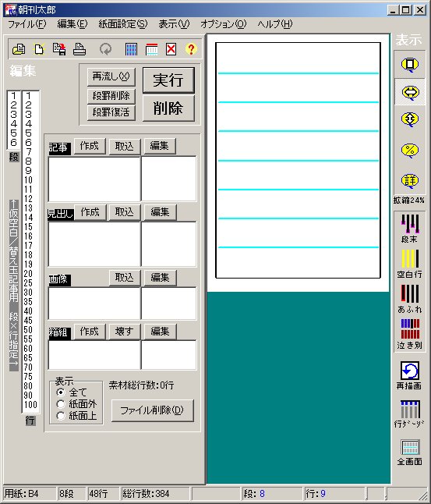Image resolution: width=431 pixels, height=504 pixels.
Task: Click the 実行 button
Action: point(168,80)
